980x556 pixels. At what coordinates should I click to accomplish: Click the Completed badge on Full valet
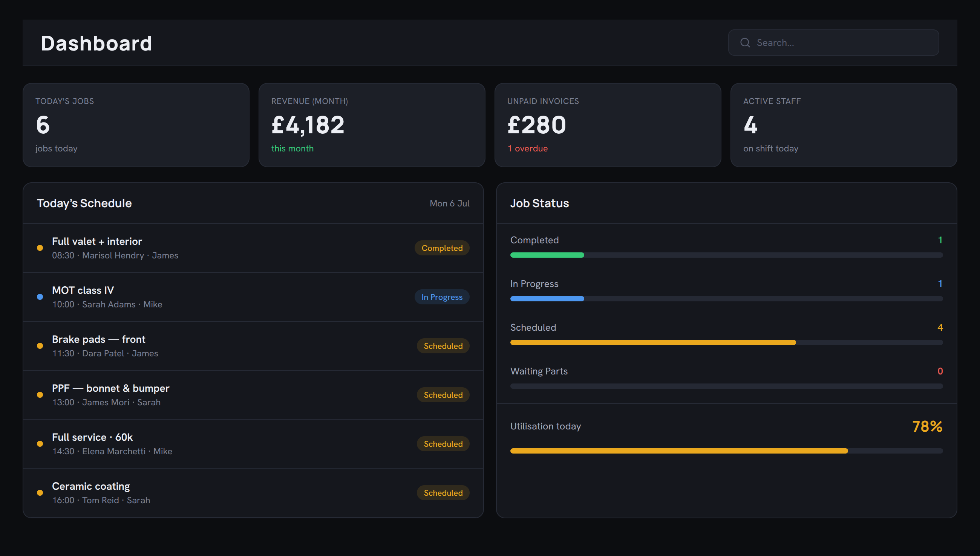point(442,248)
